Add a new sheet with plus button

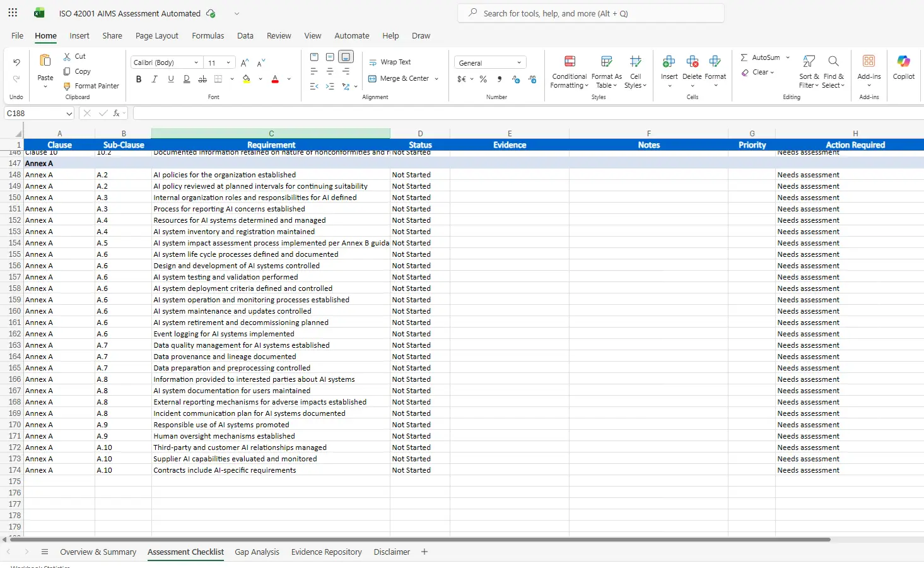(424, 552)
